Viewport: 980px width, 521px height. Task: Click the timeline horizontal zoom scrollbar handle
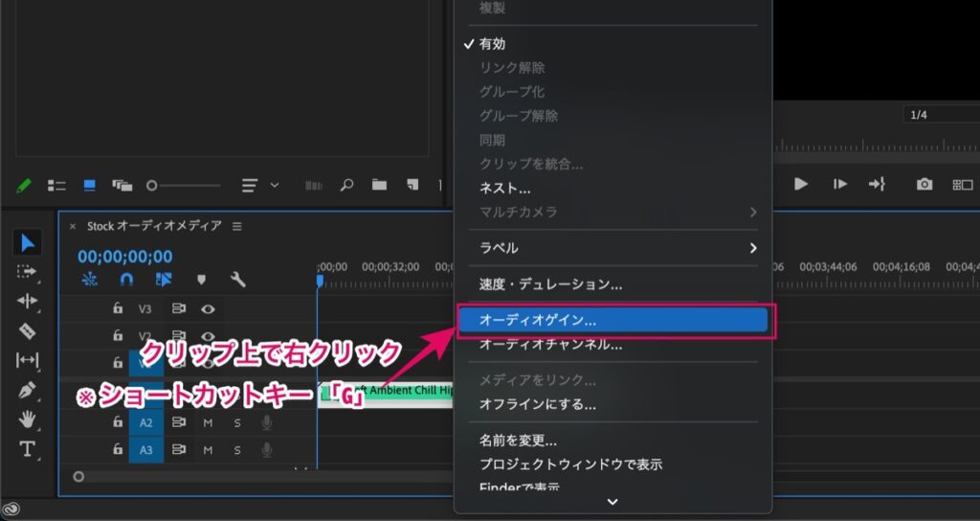78,477
